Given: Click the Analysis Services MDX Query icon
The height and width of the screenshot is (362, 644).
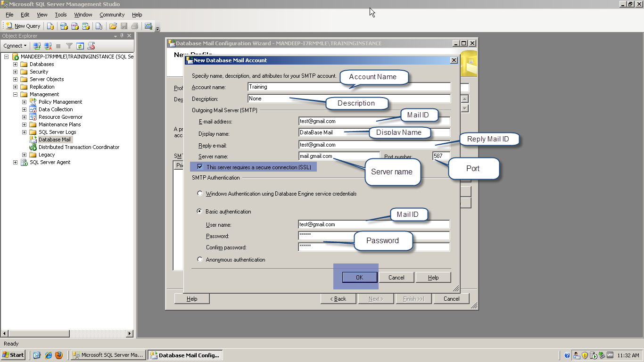Looking at the screenshot, I should point(64,26).
